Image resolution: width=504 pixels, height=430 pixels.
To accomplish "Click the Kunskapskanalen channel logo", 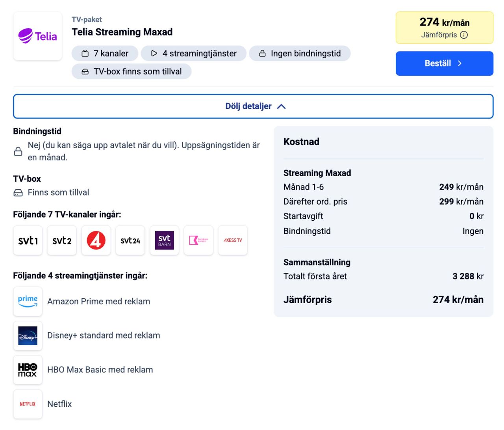I will pos(198,240).
